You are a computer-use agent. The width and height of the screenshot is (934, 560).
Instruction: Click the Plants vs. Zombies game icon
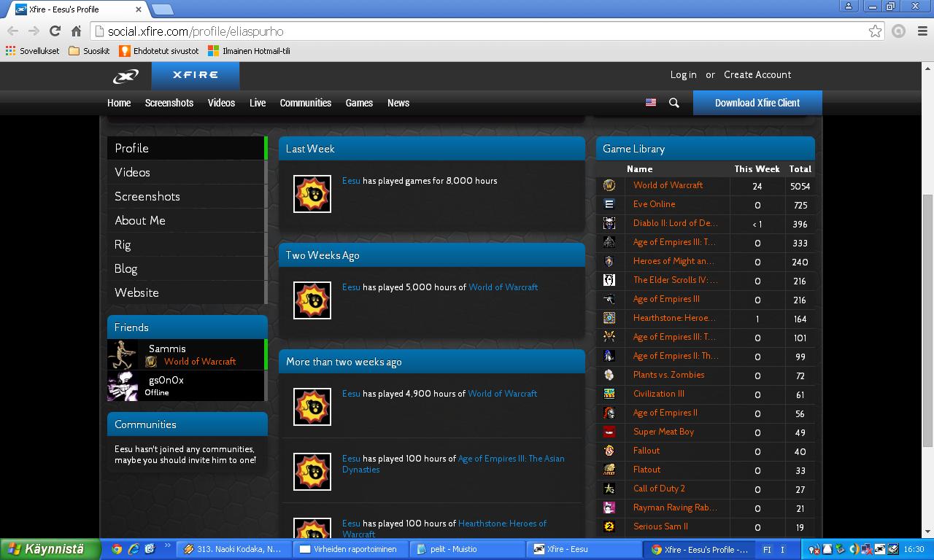coord(609,375)
